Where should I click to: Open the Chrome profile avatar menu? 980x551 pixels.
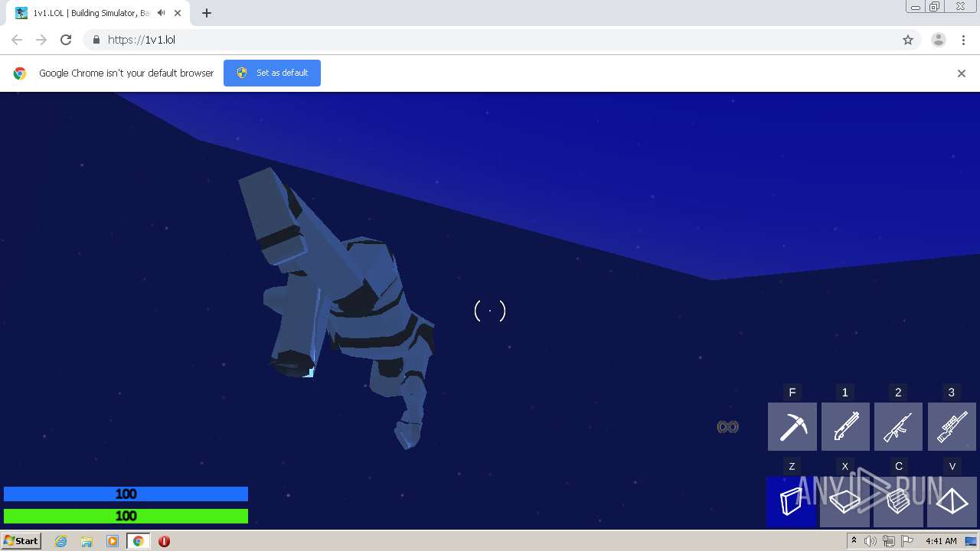pos(939,40)
